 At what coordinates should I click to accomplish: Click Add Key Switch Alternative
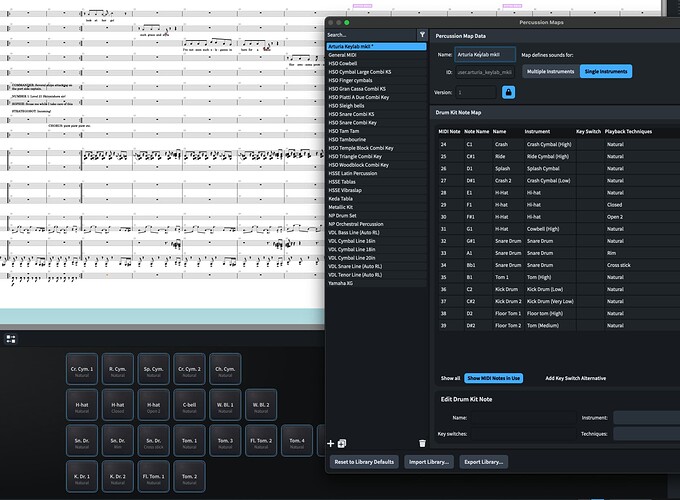click(575, 378)
